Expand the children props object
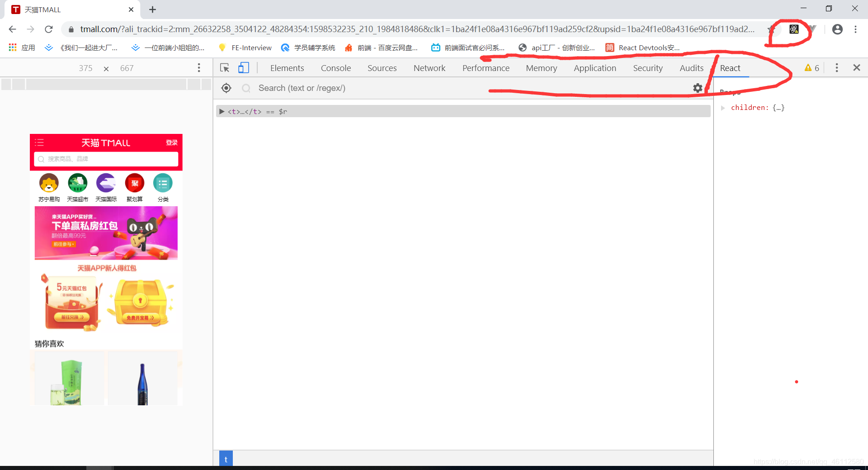Screen dimensions: 868x470 723,108
